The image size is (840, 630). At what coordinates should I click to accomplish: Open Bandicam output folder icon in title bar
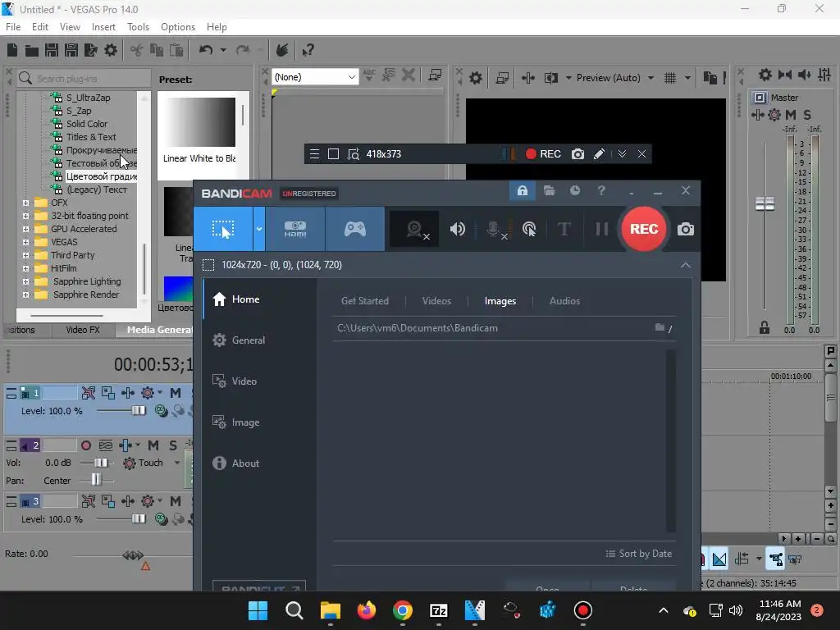pyautogui.click(x=549, y=190)
